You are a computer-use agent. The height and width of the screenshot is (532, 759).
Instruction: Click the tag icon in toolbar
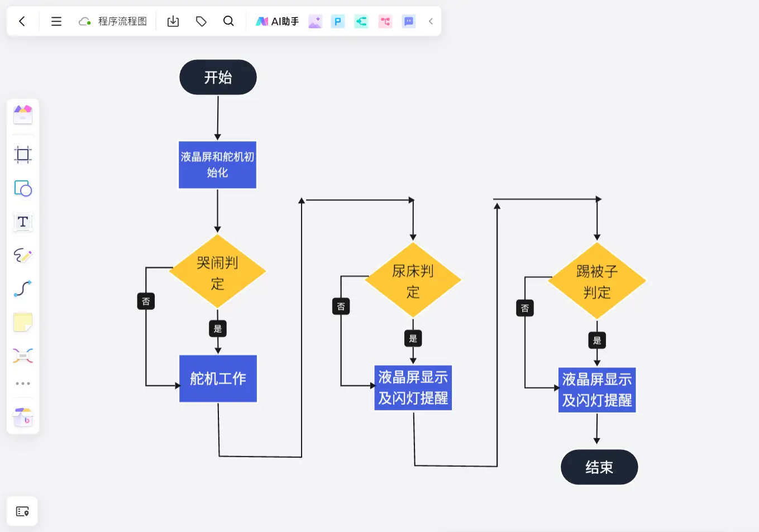click(x=201, y=21)
